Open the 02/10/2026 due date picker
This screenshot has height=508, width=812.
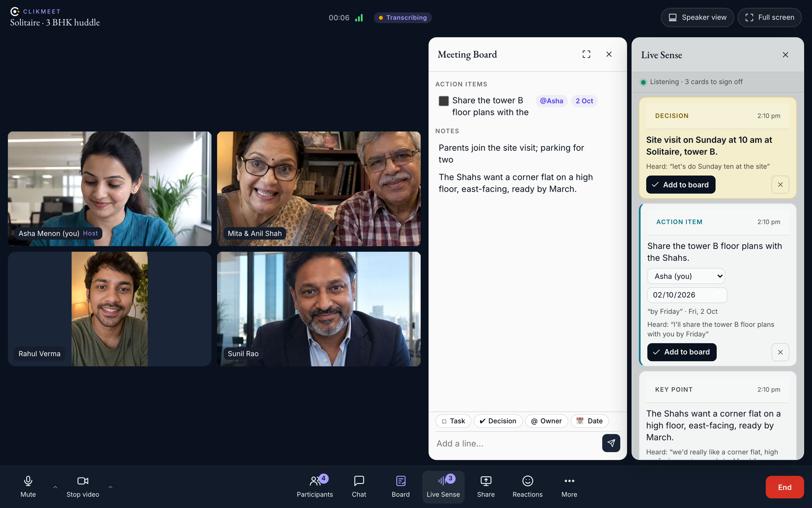[x=687, y=295]
